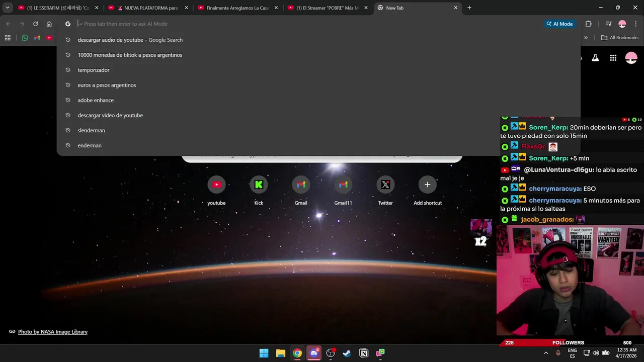Open Google account avatar on new tab page
This screenshot has width=644, height=362.
click(x=631, y=58)
